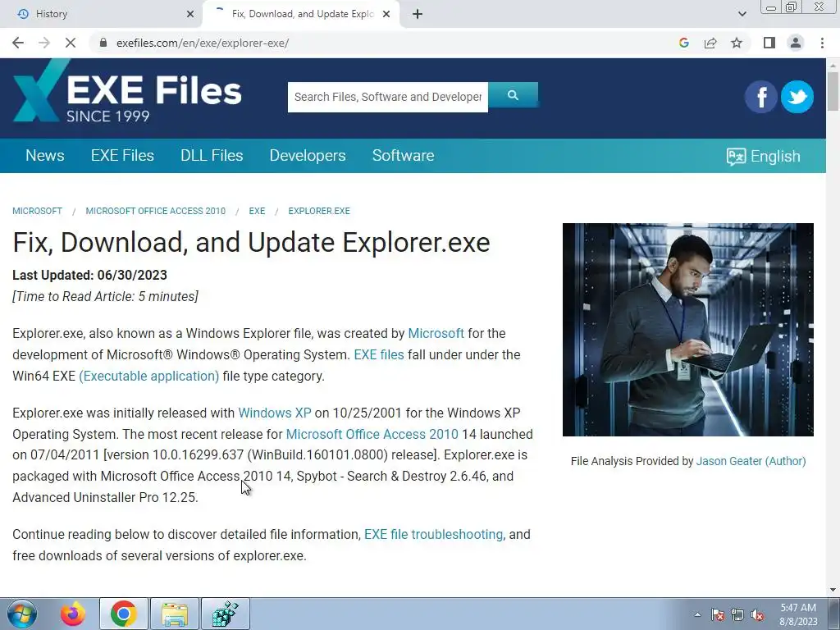Open the taskbar clock showing 5:47 AM

pos(798,614)
